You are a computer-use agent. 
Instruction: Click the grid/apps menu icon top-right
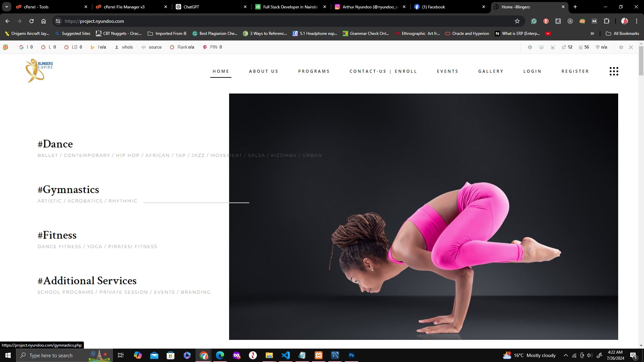coord(614,71)
